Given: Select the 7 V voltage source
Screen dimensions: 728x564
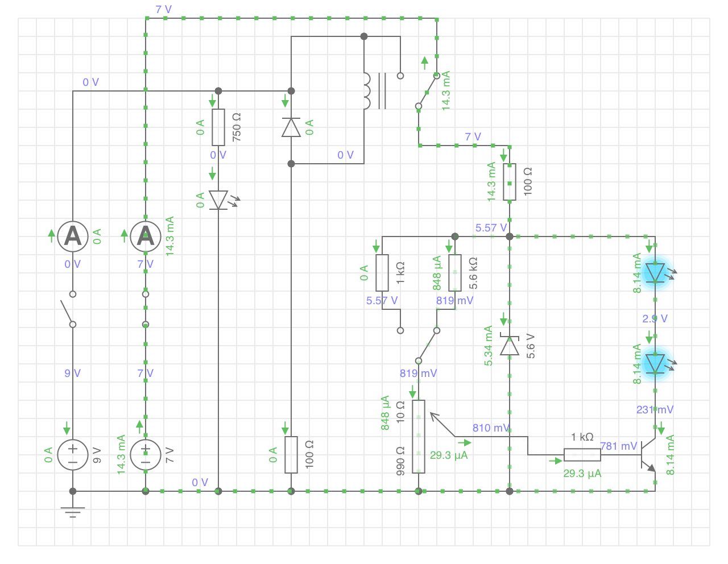Looking at the screenshot, I should [x=146, y=455].
